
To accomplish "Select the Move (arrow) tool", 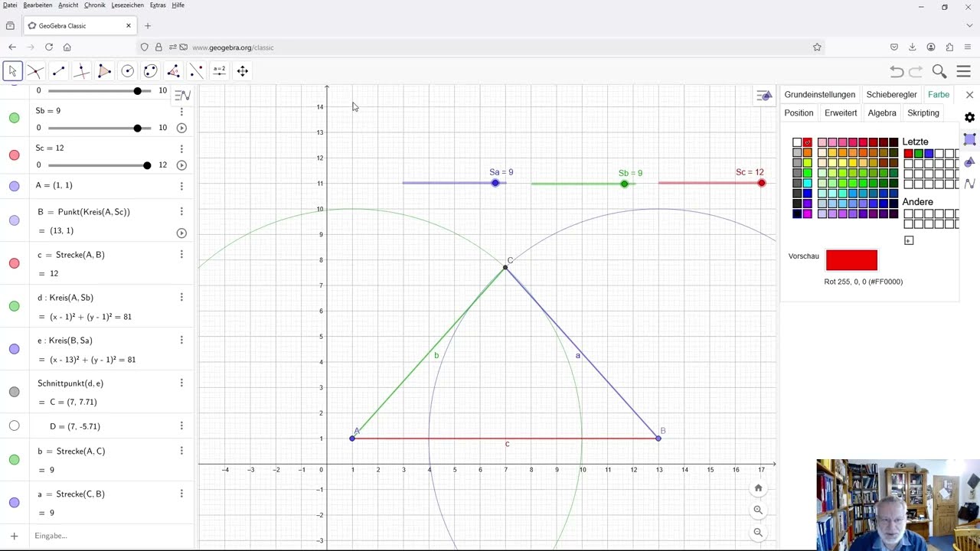I will point(12,71).
